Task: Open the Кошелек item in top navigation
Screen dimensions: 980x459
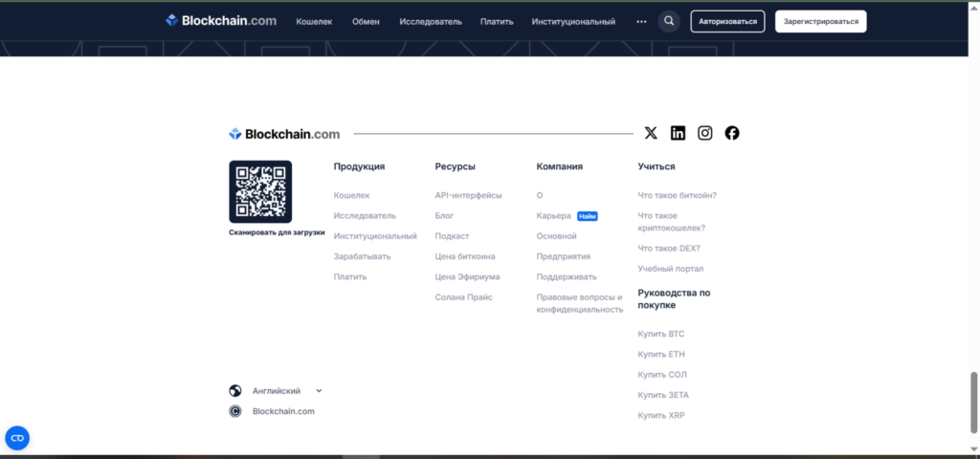Action: [x=314, y=22]
